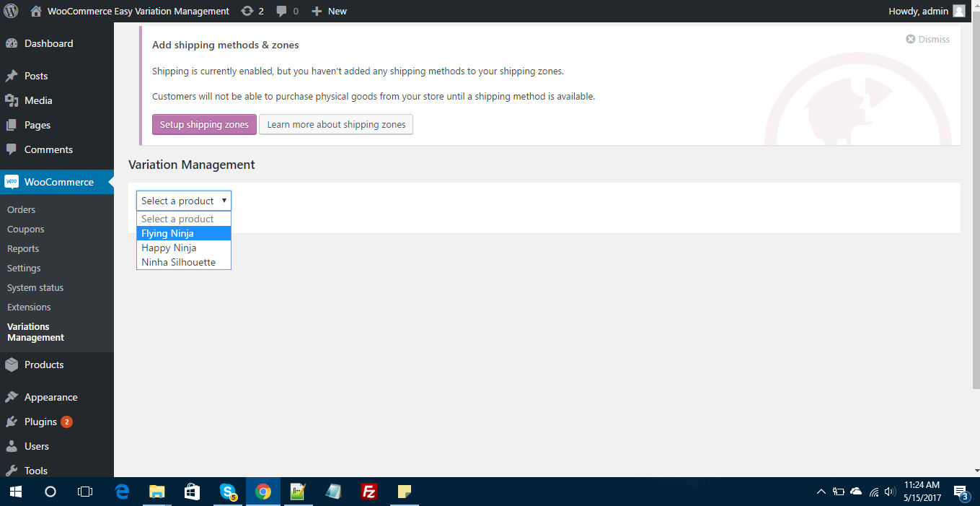Click the Posts pushpin icon
The width and height of the screenshot is (980, 506).
pyautogui.click(x=12, y=76)
